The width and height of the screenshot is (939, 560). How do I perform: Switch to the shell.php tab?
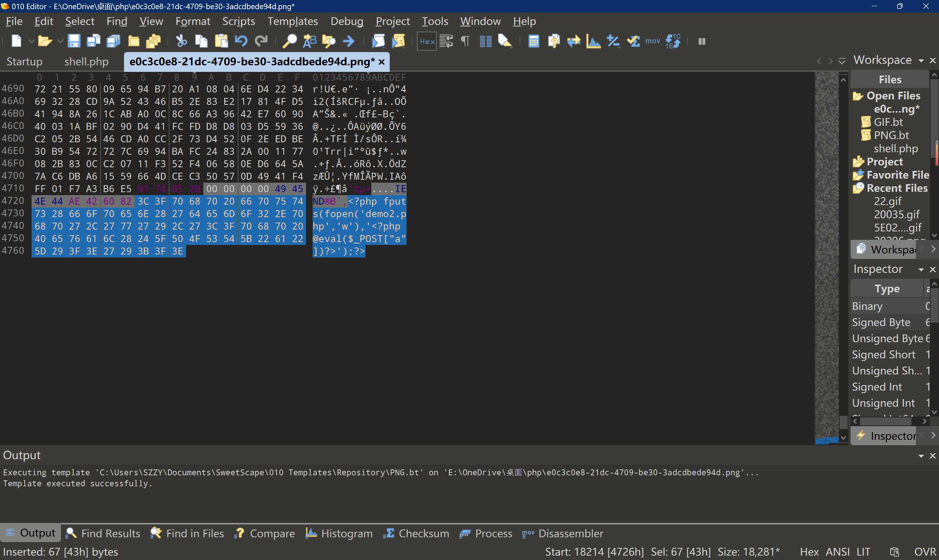click(x=86, y=62)
